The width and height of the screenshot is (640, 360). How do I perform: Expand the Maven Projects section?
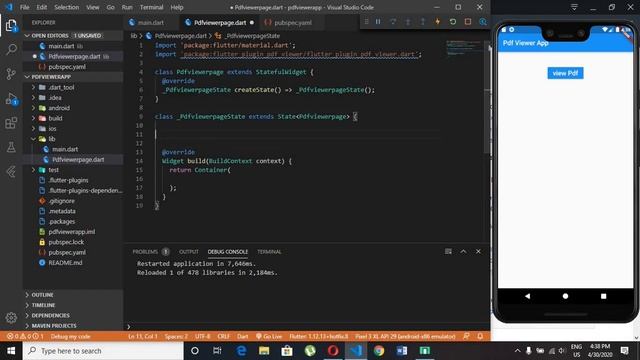(x=54, y=326)
